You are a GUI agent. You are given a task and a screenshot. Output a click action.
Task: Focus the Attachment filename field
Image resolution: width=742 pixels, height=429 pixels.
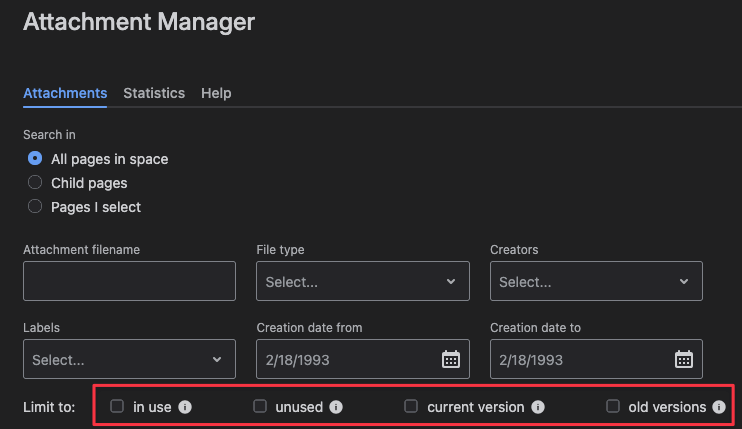[129, 281]
